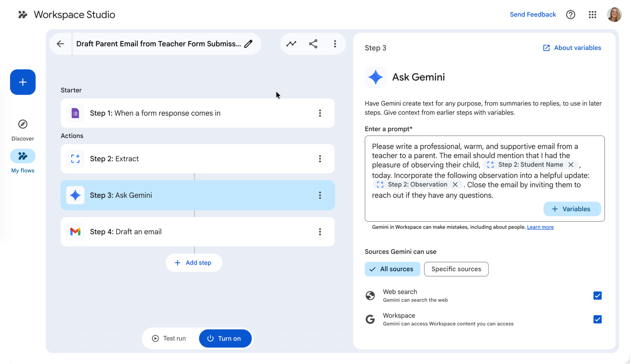Open the Google apps grid icon
Image resolution: width=630 pixels, height=364 pixels.
[x=592, y=14]
